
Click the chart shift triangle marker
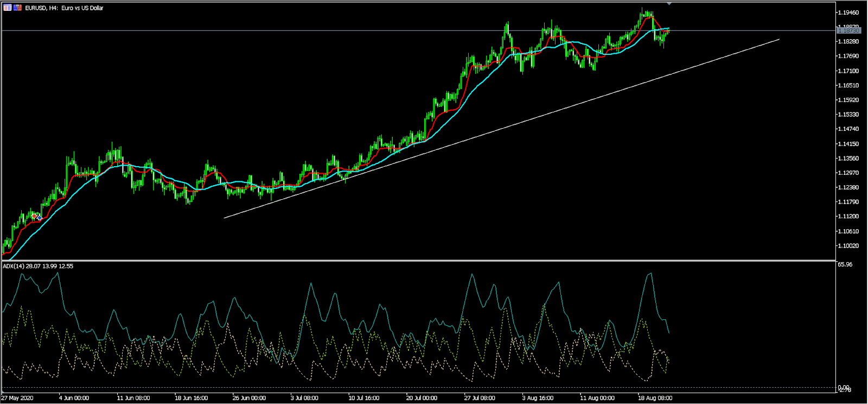click(x=669, y=4)
